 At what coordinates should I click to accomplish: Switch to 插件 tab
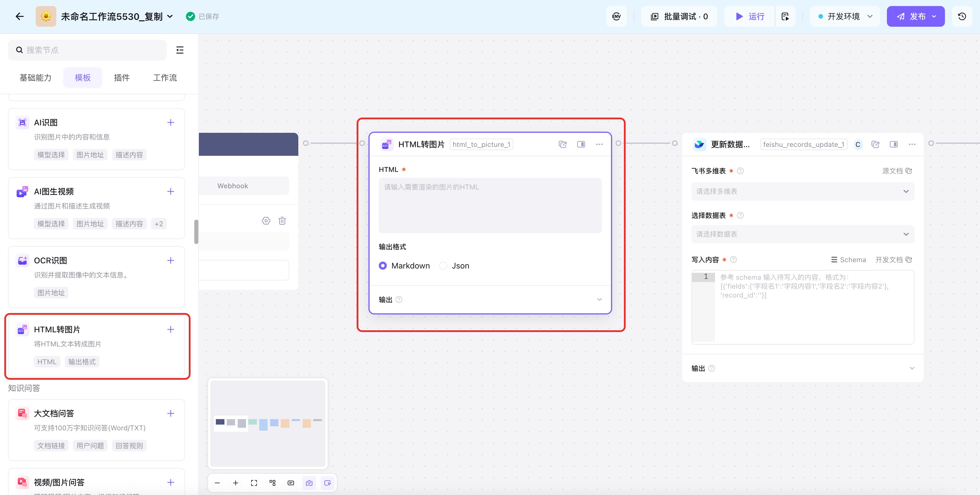(x=122, y=78)
